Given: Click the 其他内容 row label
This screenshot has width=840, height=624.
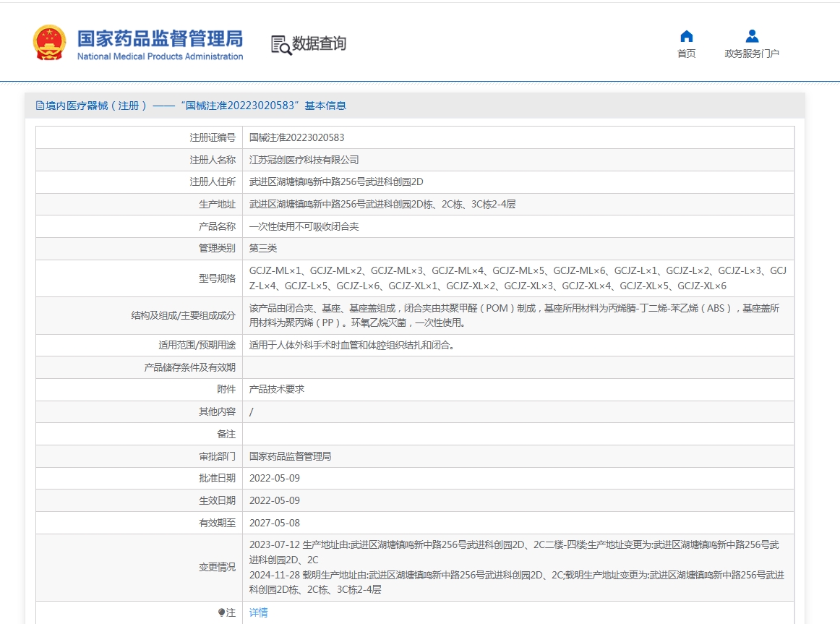Looking at the screenshot, I should tap(217, 412).
